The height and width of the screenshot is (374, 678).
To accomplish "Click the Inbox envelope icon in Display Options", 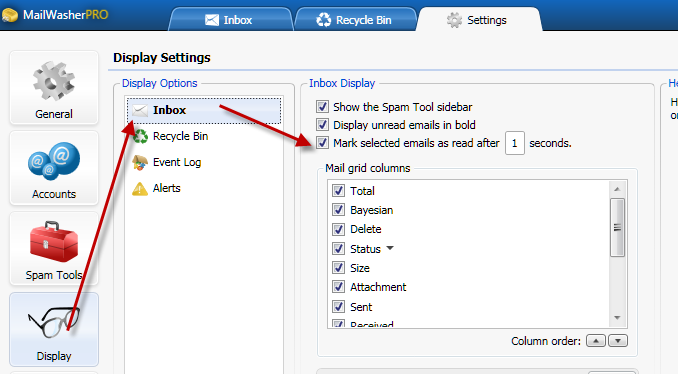I will pyautogui.click(x=140, y=111).
